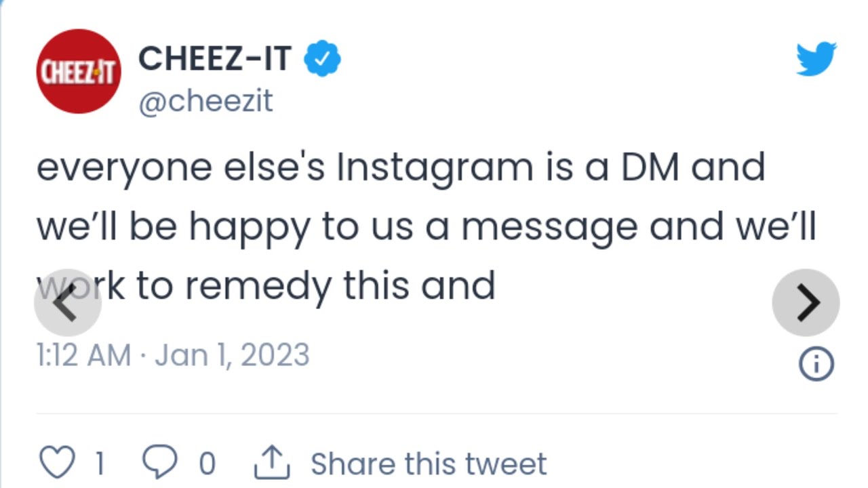Click the word Instagram in tweet
868x488 pixels.
(x=435, y=169)
